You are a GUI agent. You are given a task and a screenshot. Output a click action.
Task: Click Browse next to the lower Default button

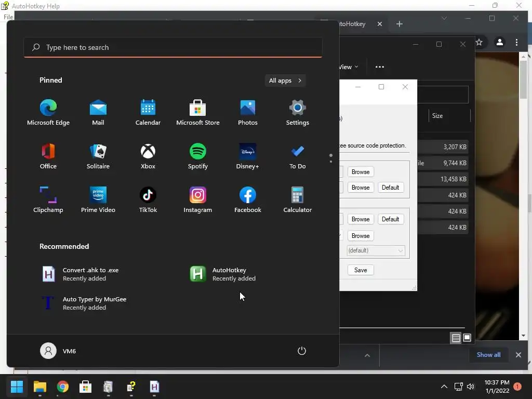(361, 219)
